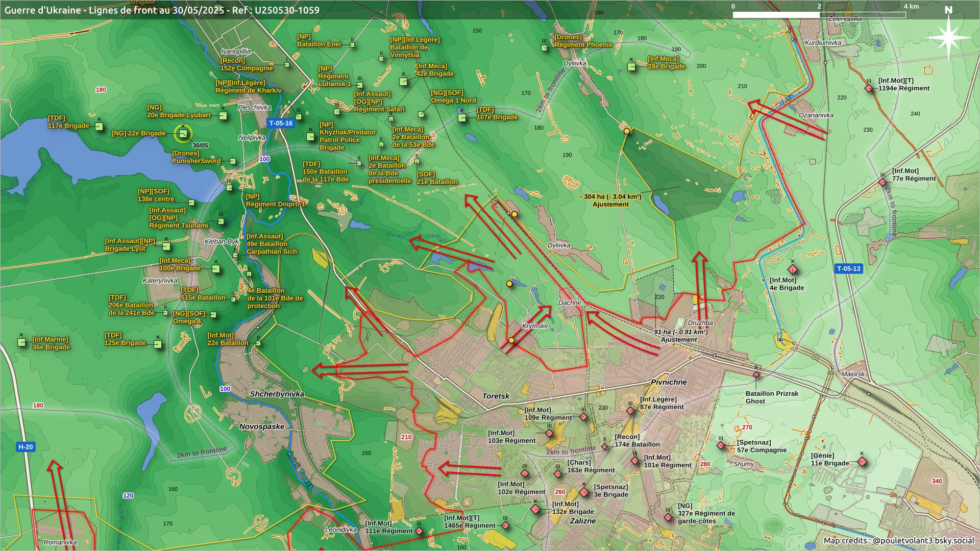This screenshot has height=551, width=980.
Task: Click the Krymske village label
Action: tap(535, 326)
